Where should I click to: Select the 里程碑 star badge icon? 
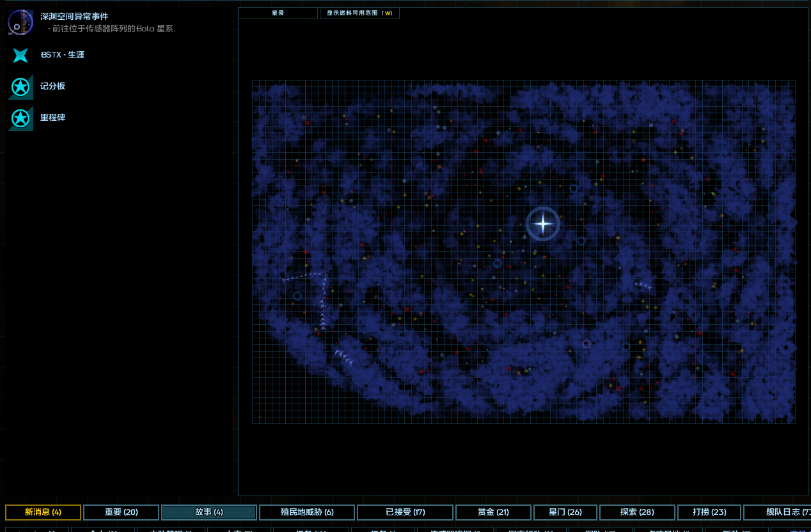[x=20, y=118]
